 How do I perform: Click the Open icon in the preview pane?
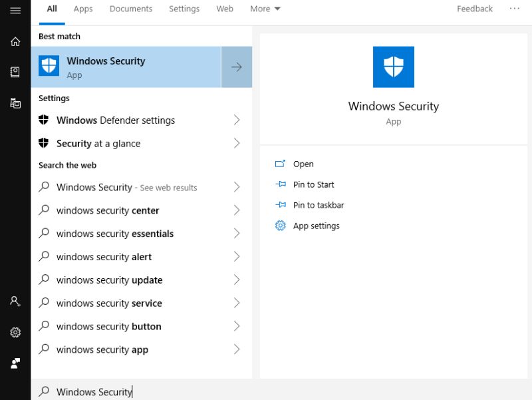(280, 164)
